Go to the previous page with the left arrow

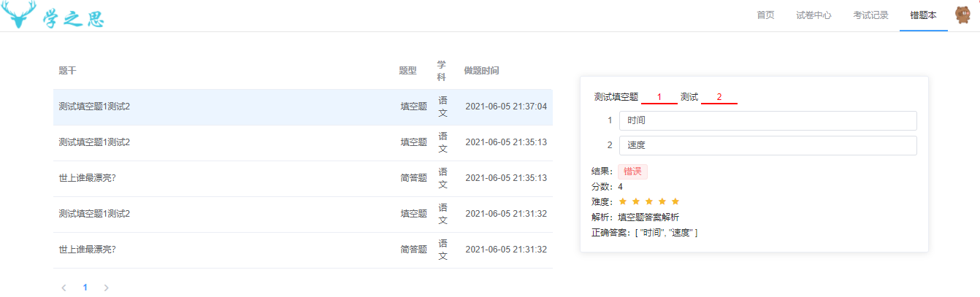(x=64, y=288)
